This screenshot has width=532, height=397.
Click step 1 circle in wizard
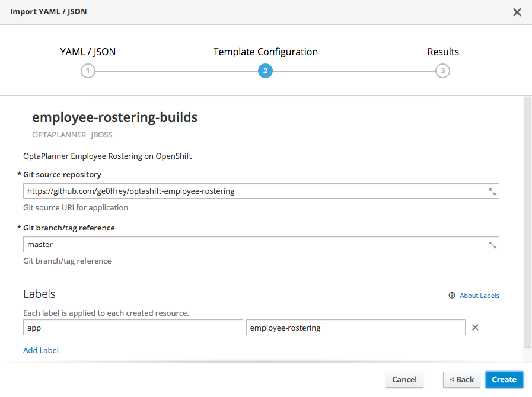tap(88, 71)
